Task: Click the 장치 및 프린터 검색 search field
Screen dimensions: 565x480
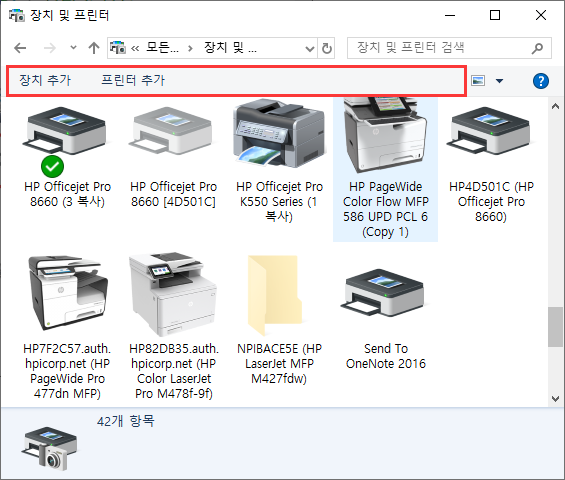Action: point(449,48)
